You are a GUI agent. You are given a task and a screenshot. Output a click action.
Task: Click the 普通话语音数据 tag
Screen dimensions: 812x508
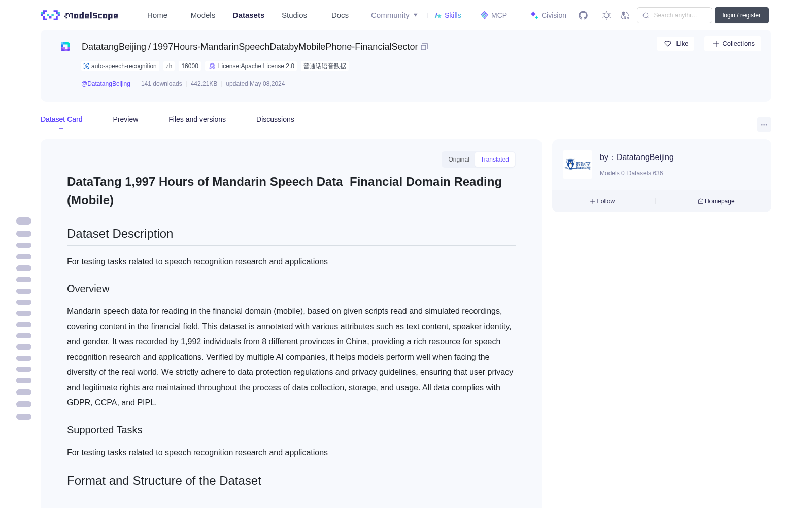click(x=325, y=66)
